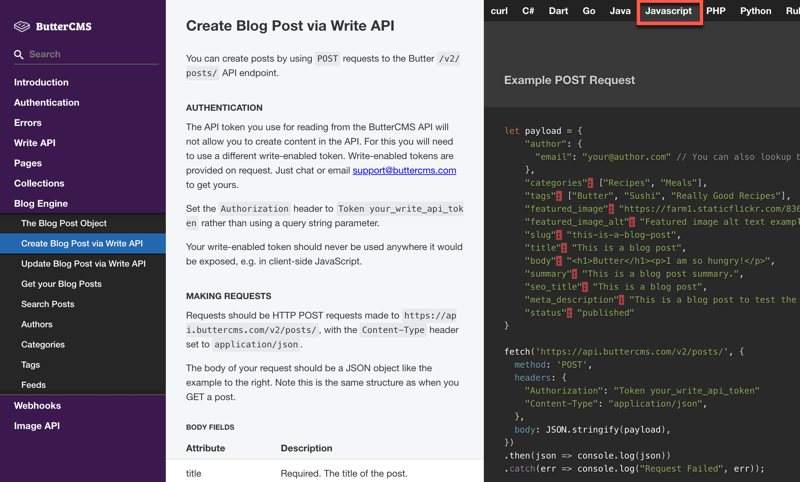Screen dimensions: 800x482
Task: Switch code examples to PHP tab
Action: (716, 11)
